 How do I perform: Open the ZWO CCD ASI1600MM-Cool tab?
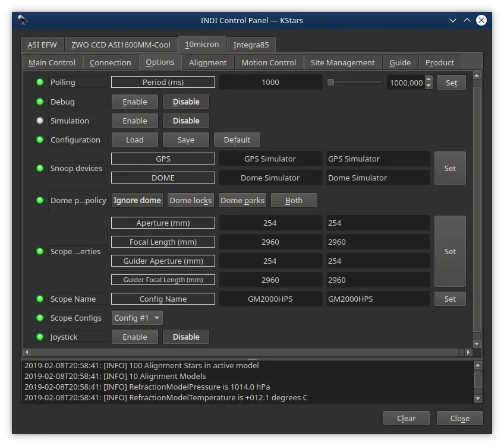(121, 45)
